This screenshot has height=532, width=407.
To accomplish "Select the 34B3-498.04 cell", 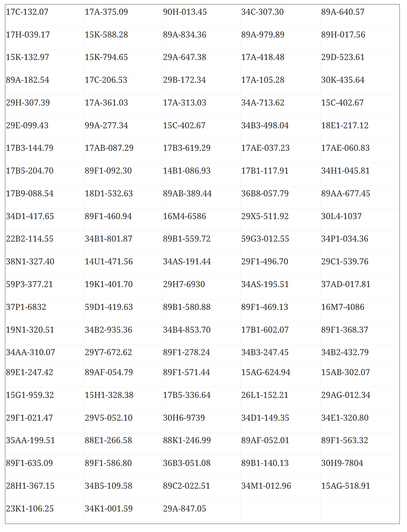I will tap(280, 129).
